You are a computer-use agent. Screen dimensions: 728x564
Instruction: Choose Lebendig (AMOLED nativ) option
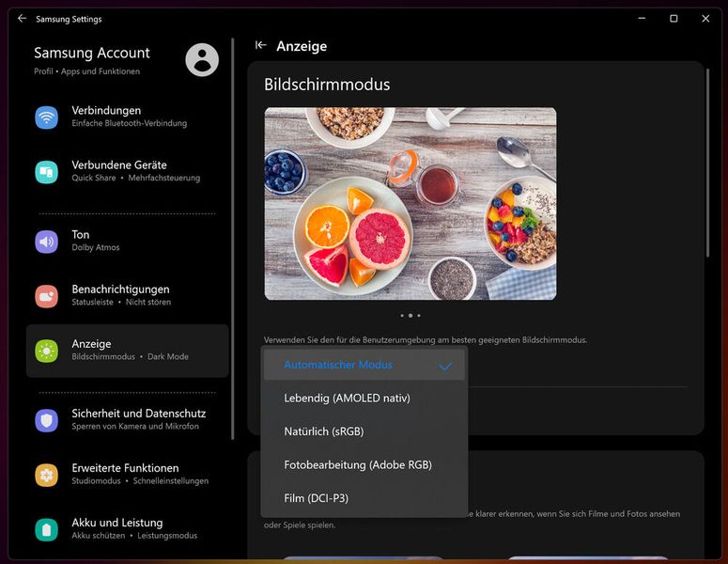pos(347,399)
